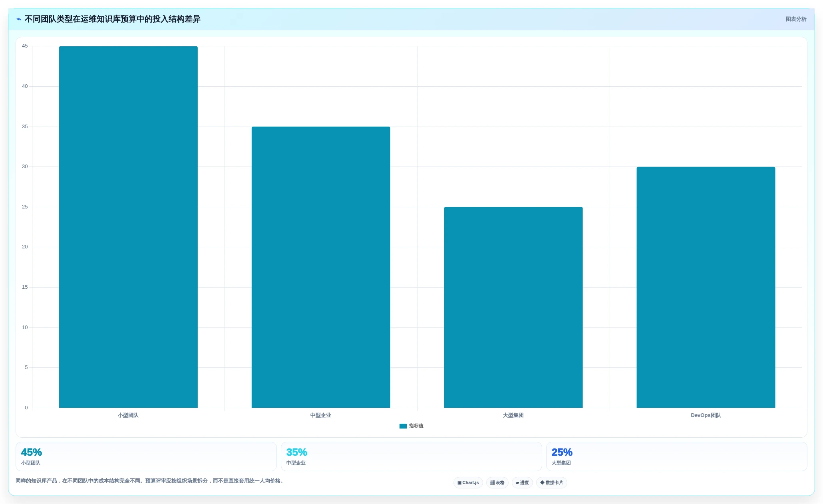The width and height of the screenshot is (823, 504).
Task: Click the DevOps团队 bar in the chart
Action: tap(706, 287)
